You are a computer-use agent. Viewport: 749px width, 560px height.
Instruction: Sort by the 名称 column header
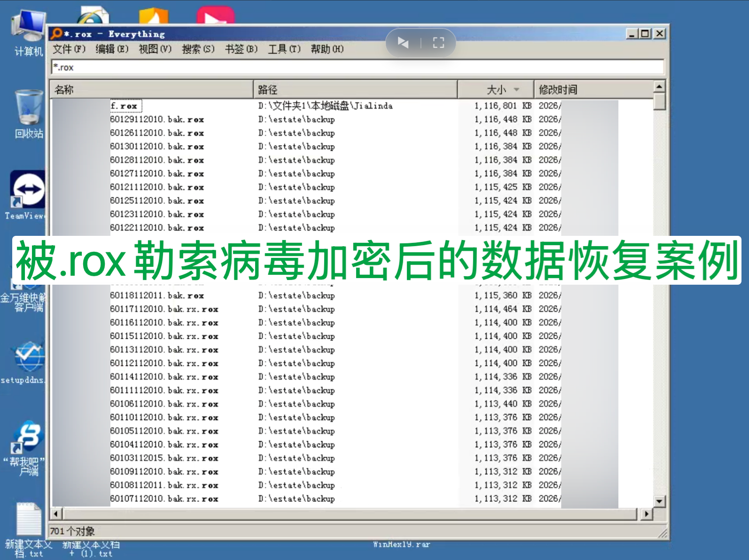click(152, 89)
